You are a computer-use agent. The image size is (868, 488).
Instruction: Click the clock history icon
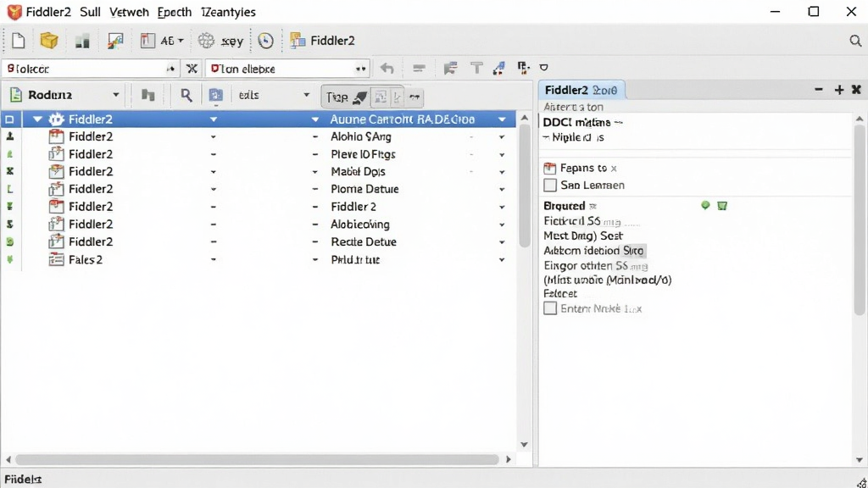click(265, 41)
